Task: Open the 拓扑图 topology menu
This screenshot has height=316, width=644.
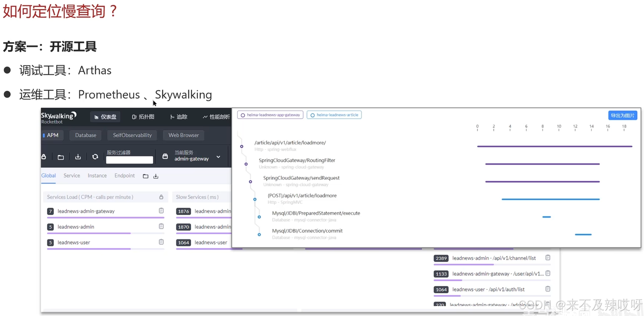Action: point(143,117)
